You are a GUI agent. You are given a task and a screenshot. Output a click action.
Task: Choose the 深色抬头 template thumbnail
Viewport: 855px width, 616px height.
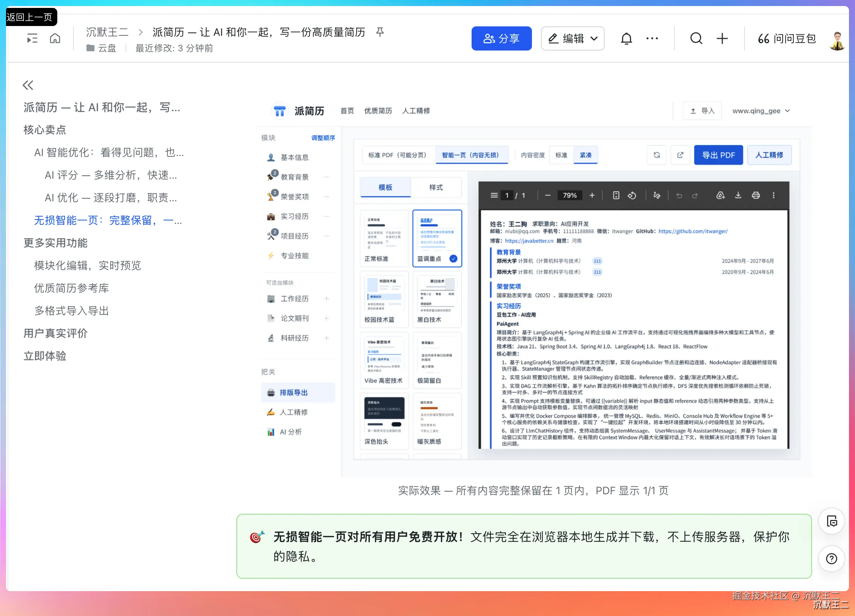point(384,421)
